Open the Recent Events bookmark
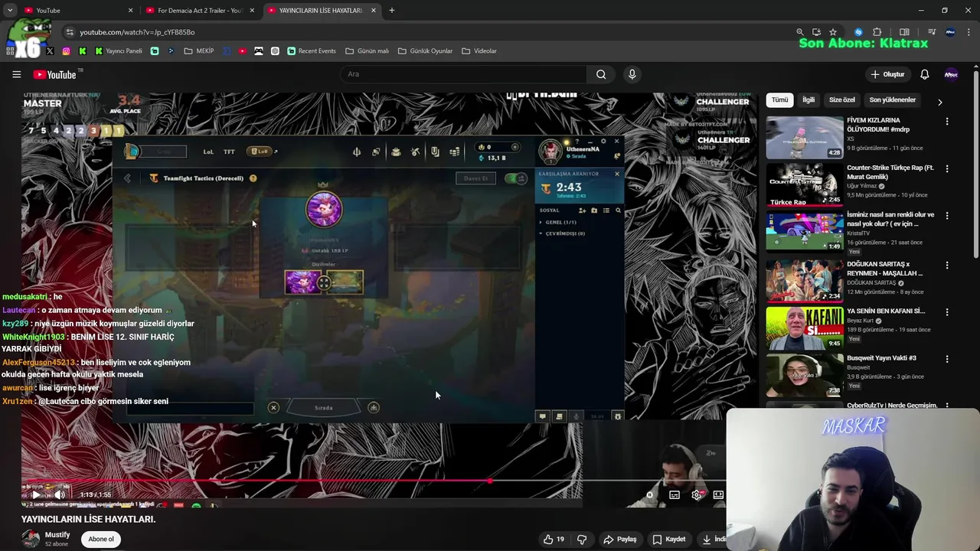 pos(312,51)
